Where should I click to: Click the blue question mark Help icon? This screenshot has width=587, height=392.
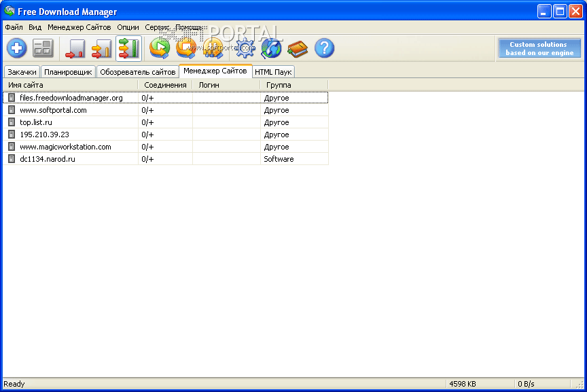click(324, 48)
